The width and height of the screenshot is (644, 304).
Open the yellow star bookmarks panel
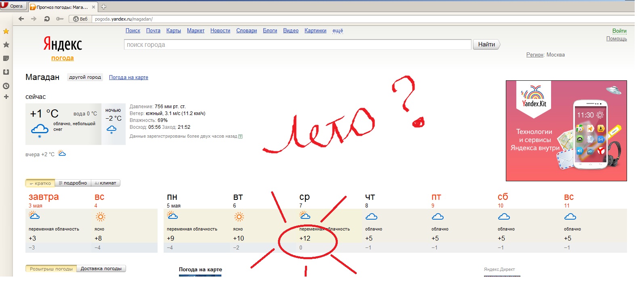(6, 31)
